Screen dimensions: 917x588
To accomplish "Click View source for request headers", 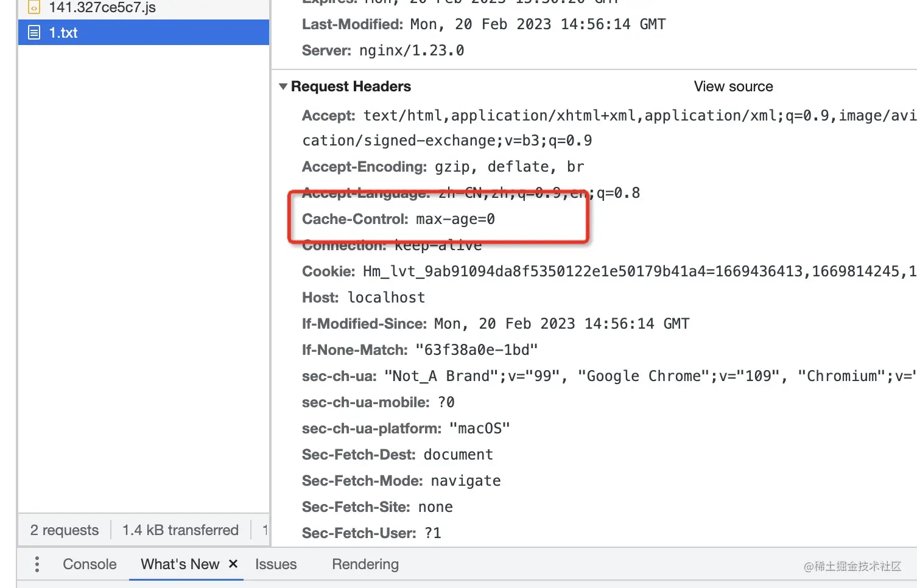I will pos(733,86).
